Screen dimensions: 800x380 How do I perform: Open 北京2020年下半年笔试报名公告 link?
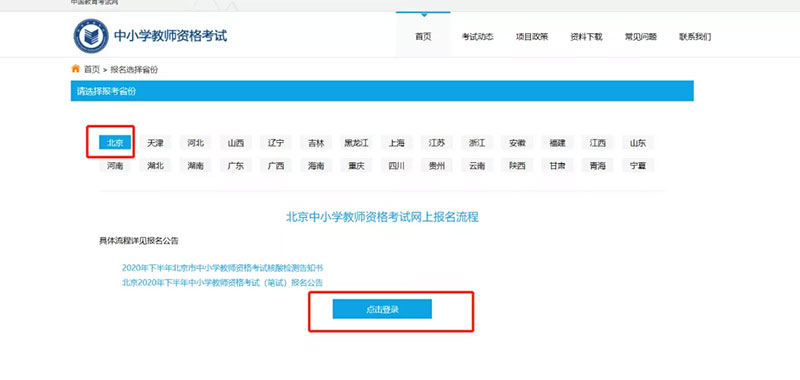(x=222, y=283)
